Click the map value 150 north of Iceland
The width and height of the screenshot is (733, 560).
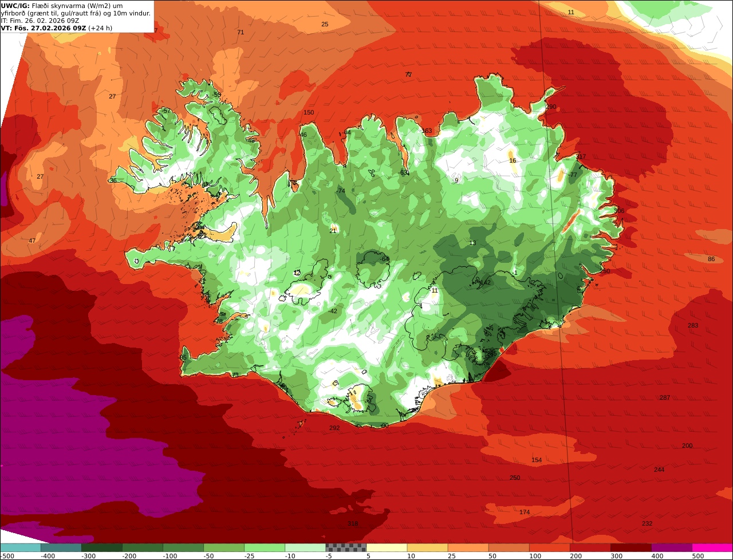click(x=309, y=113)
